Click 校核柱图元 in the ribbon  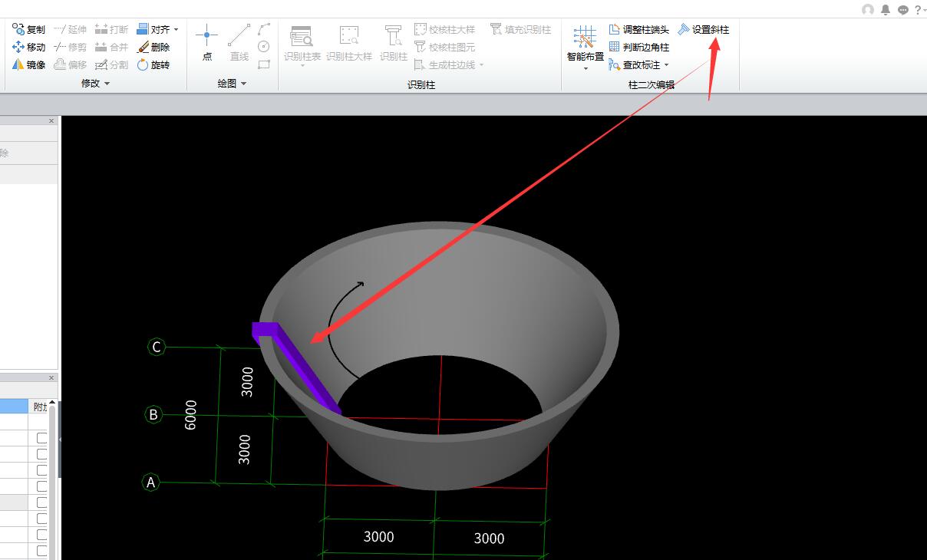tap(445, 47)
